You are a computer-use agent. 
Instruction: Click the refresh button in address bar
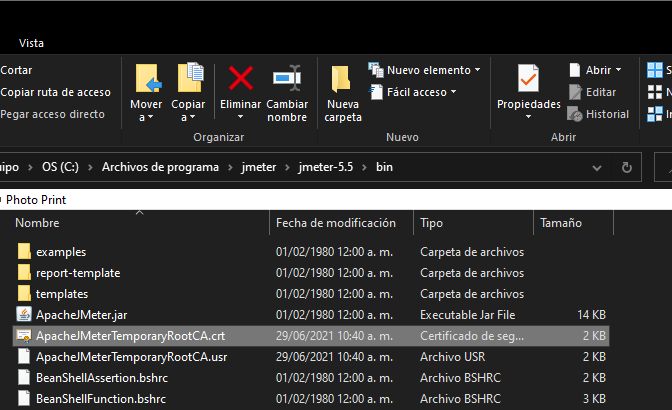point(627,168)
